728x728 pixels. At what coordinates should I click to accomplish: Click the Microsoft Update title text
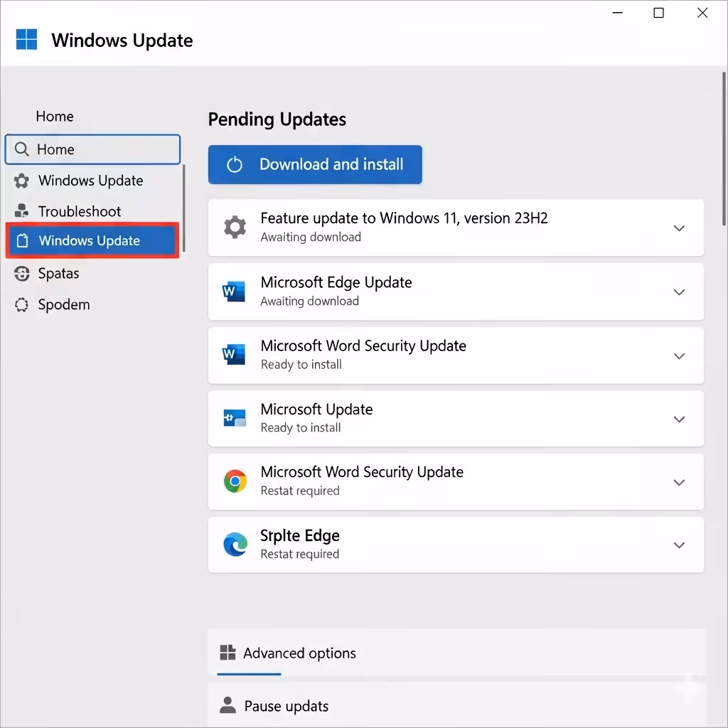[x=316, y=409]
